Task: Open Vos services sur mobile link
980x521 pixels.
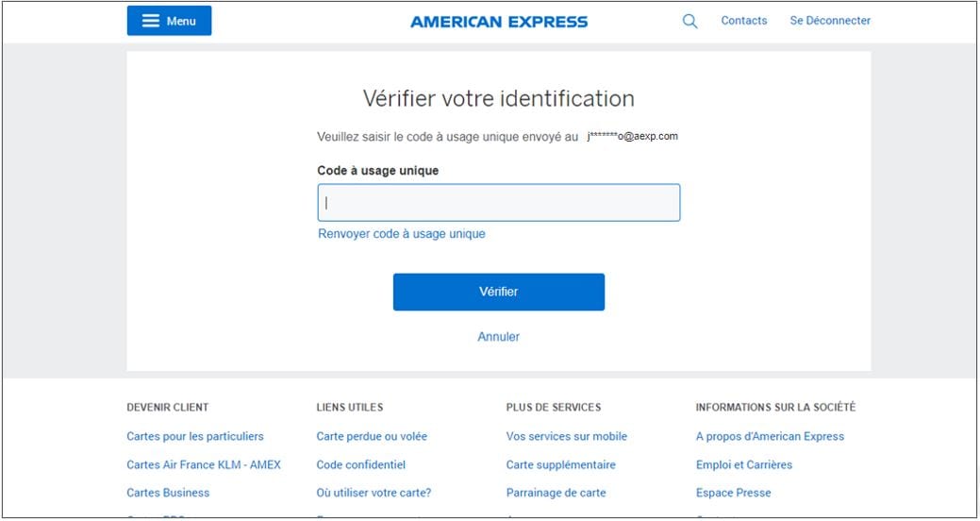Action: (x=566, y=437)
